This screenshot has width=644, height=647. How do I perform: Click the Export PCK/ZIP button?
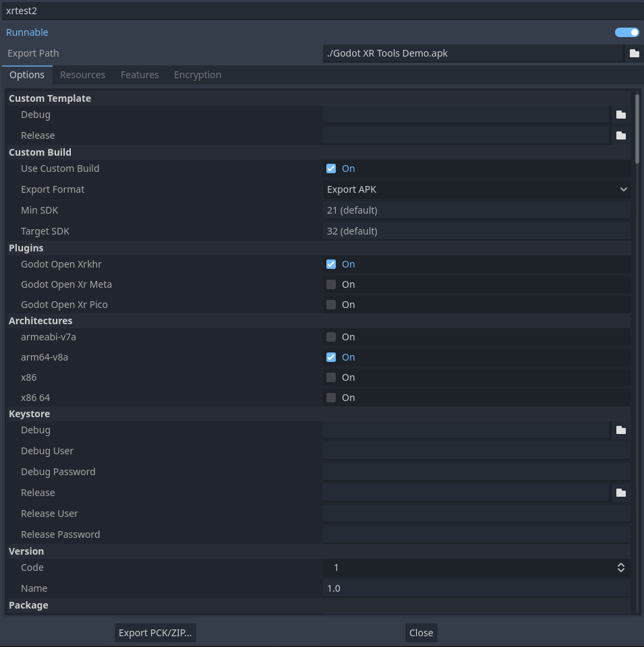tap(155, 632)
